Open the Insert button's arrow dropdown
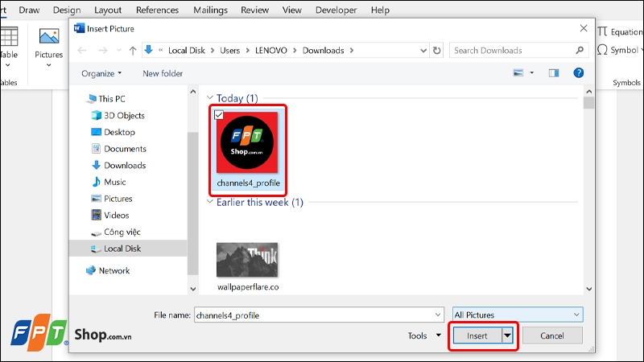644x362 pixels. (508, 335)
